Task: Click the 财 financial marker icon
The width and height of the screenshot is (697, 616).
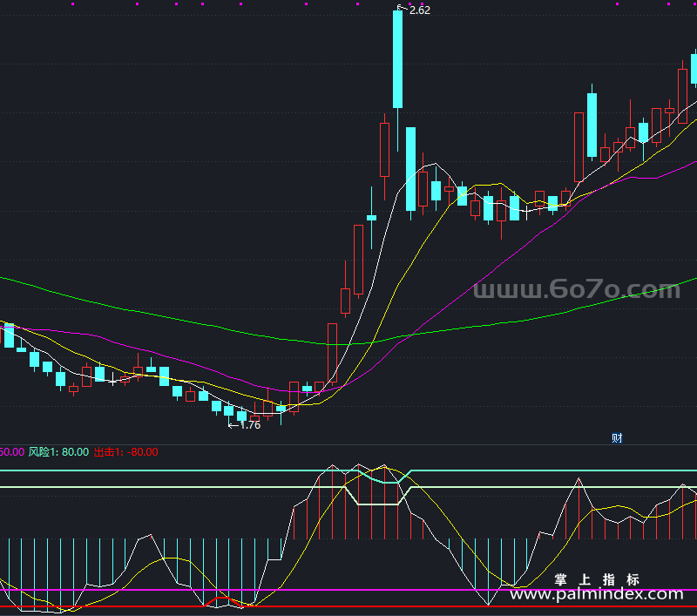Action: (617, 438)
